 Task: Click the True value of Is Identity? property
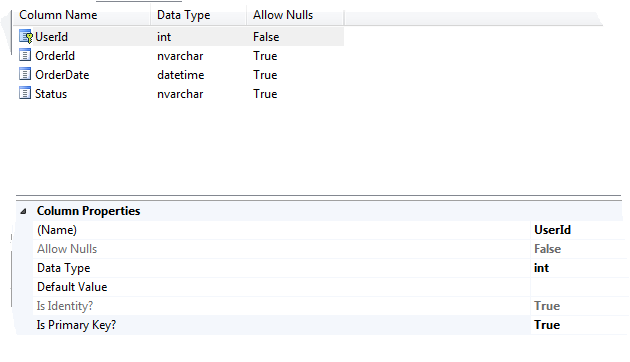(x=547, y=306)
